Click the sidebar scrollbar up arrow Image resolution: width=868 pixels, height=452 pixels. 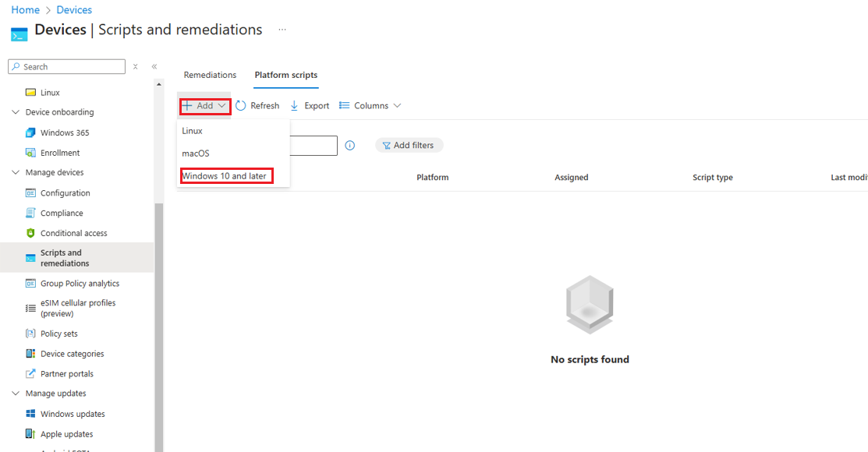point(159,85)
